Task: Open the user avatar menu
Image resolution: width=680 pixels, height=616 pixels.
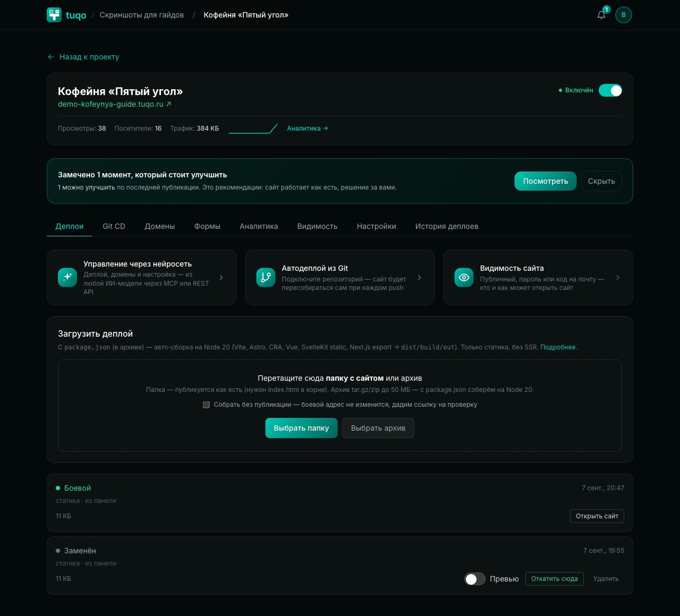Action: (x=624, y=15)
